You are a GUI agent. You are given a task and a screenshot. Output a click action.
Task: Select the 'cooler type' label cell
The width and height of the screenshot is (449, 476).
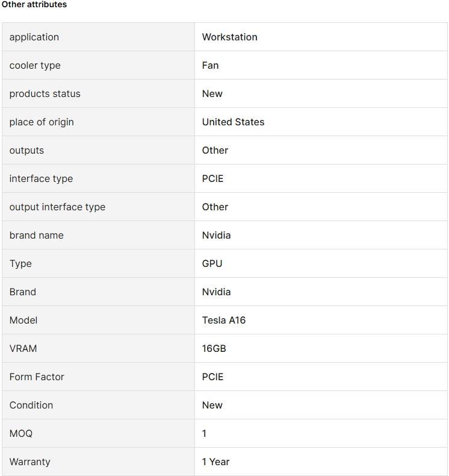tap(98, 65)
